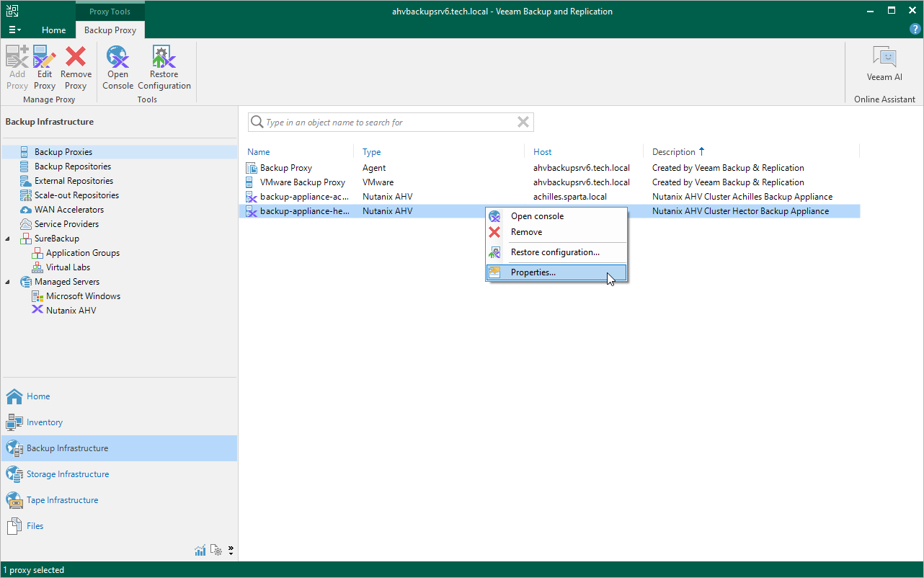Viewport: 924px width, 578px height.
Task: Open Scale-out Repositories node
Action: [x=76, y=195]
